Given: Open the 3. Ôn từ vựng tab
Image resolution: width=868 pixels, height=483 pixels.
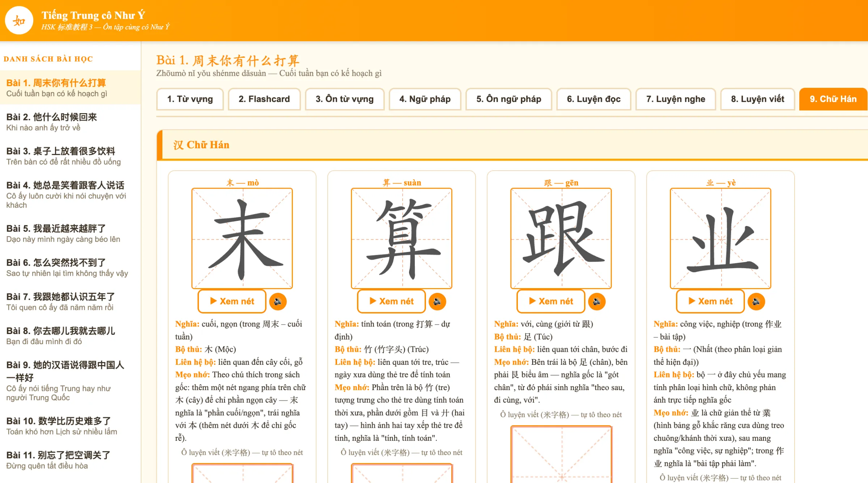Looking at the screenshot, I should click(345, 99).
